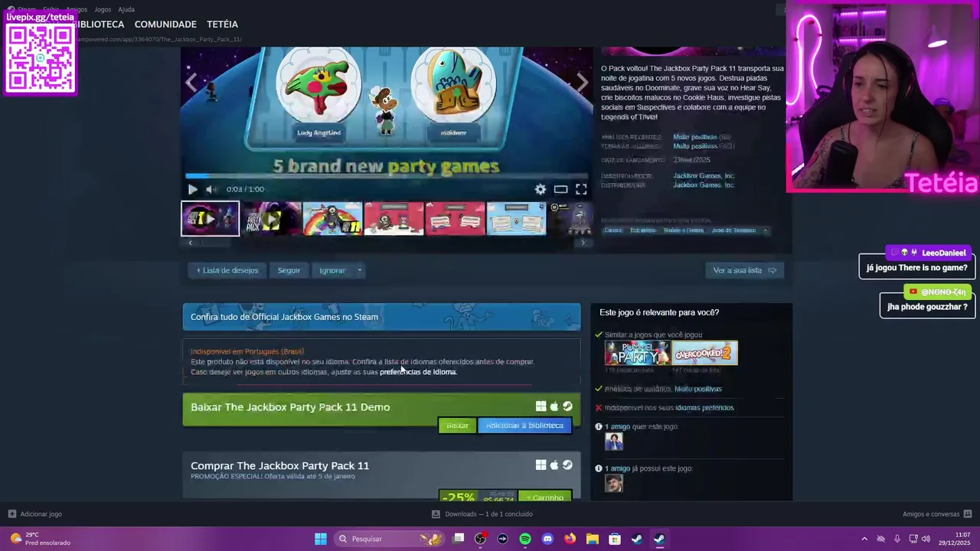
Task: Click the thumbnail strip's left scroll arrow
Action: click(191, 243)
